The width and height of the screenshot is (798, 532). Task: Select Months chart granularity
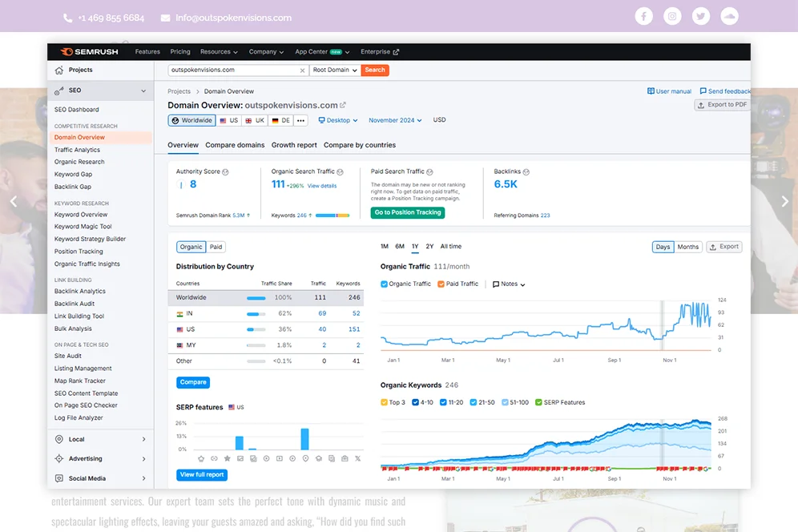[688, 247]
